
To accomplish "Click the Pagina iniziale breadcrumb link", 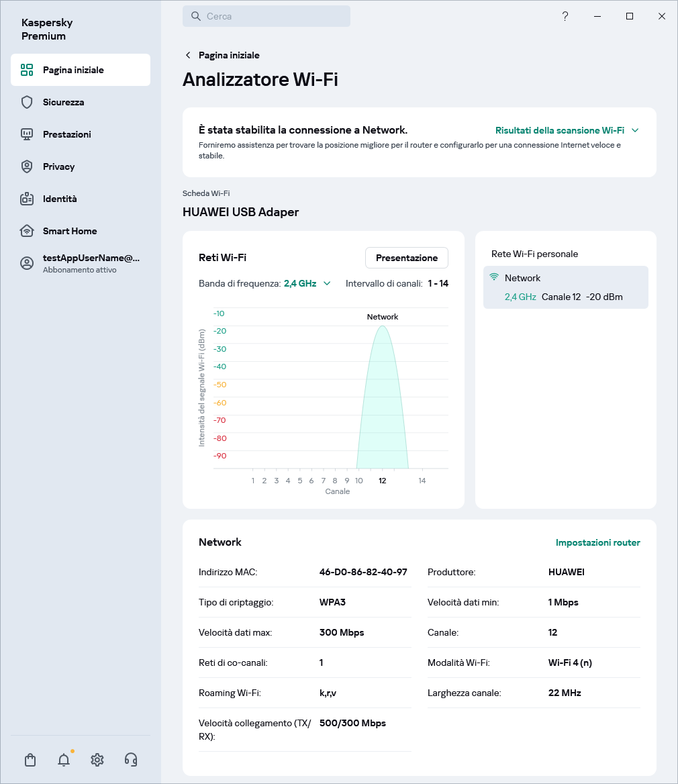I will [229, 55].
